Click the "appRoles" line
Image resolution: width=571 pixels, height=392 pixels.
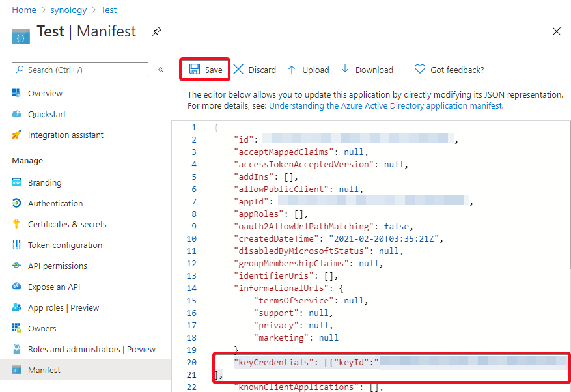coord(272,214)
